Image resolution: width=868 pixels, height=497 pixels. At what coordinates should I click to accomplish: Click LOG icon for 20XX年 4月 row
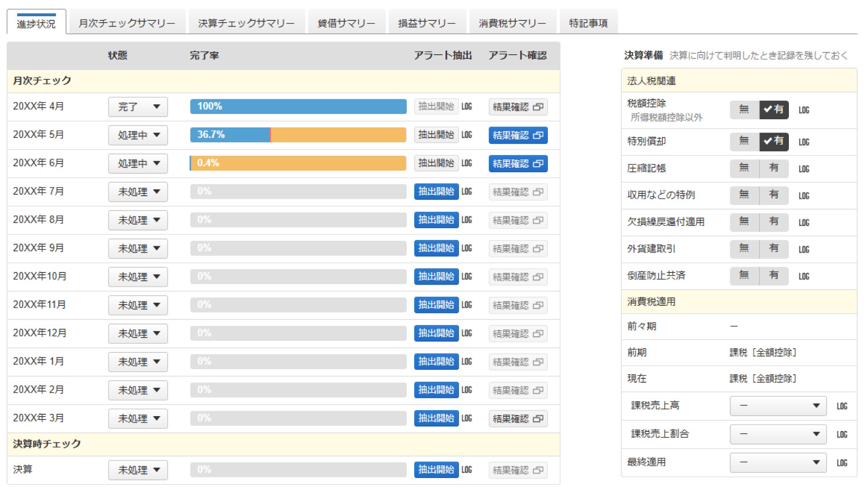[467, 107]
